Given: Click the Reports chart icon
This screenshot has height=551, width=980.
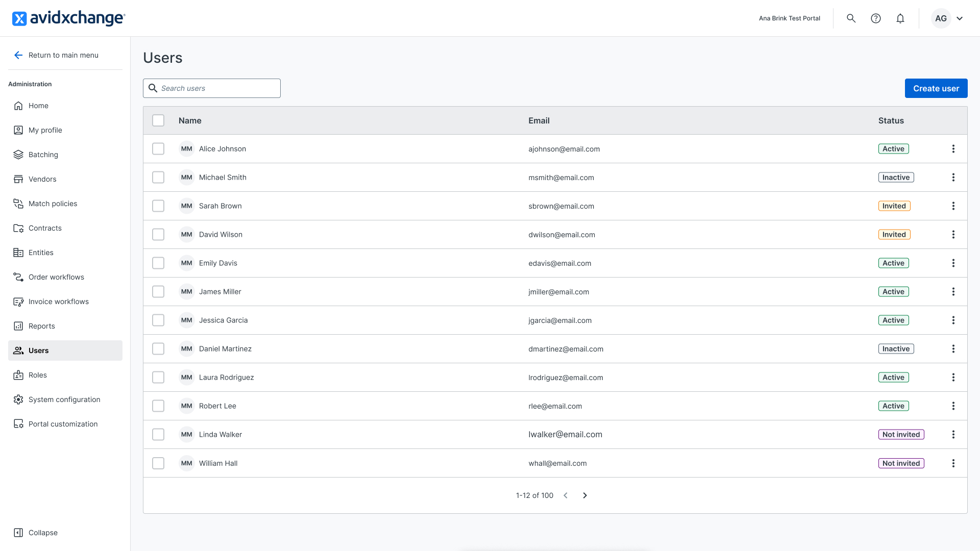Looking at the screenshot, I should click(18, 326).
